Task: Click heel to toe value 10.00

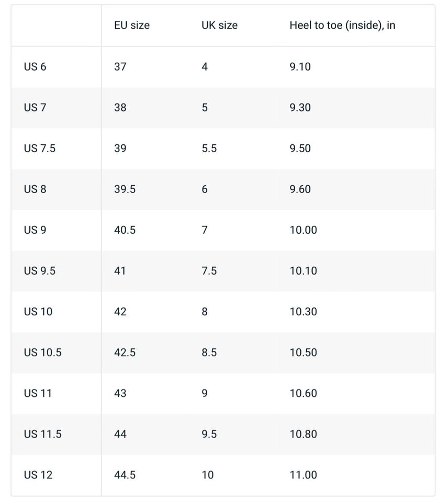Action: click(x=303, y=230)
